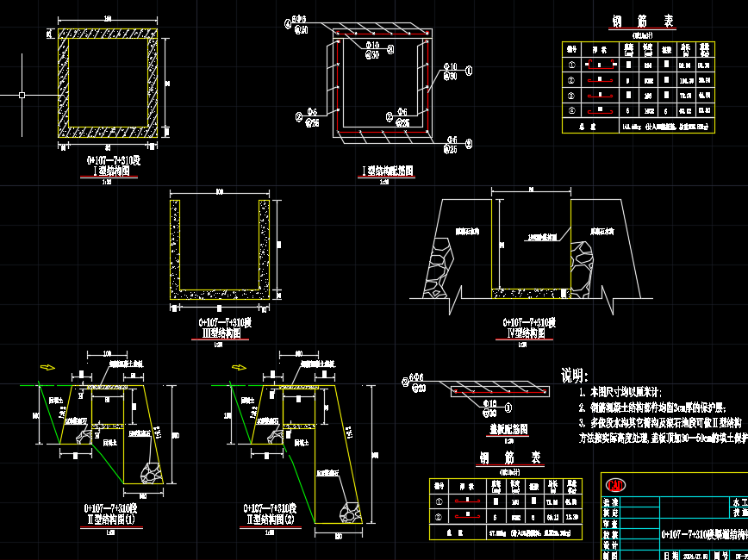
Task: Select note line 2 about 3cm厚的保护层
Action: pyautogui.click(x=652, y=408)
